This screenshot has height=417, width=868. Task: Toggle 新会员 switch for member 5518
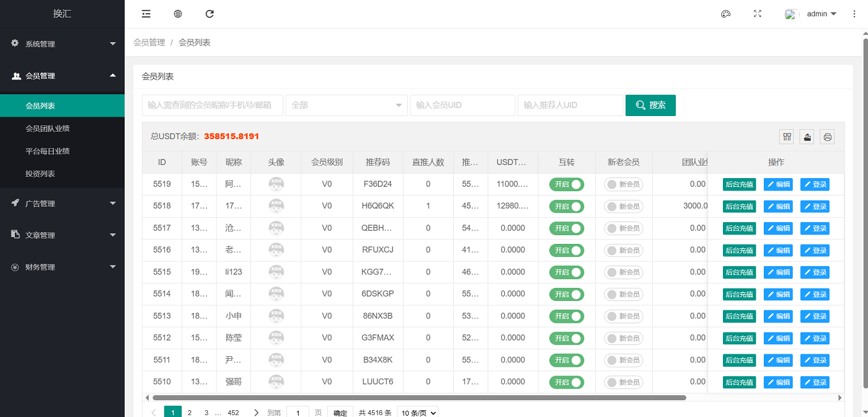tap(623, 206)
